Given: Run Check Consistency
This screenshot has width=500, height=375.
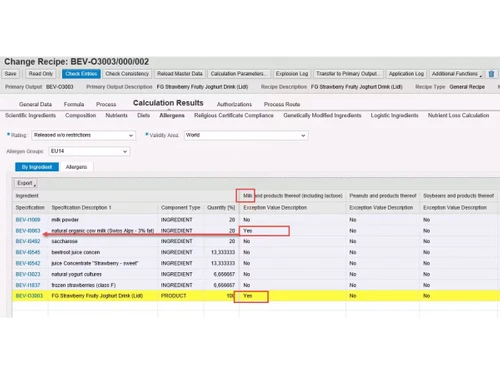Looking at the screenshot, I should 127,74.
